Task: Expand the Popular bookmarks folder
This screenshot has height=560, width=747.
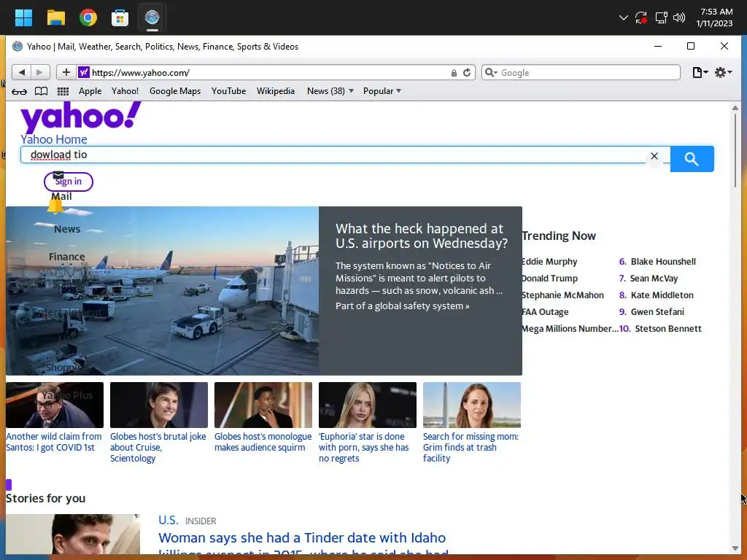Action: [382, 91]
